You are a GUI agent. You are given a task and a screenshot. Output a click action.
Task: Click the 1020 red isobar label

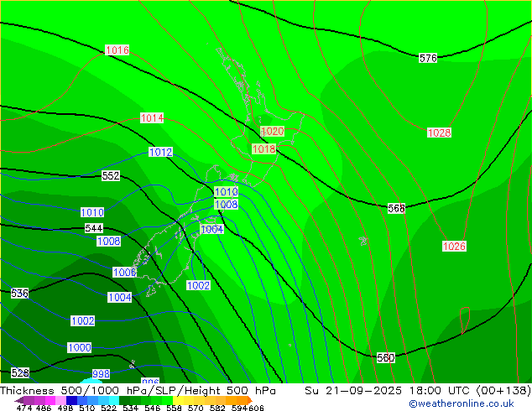click(x=273, y=131)
